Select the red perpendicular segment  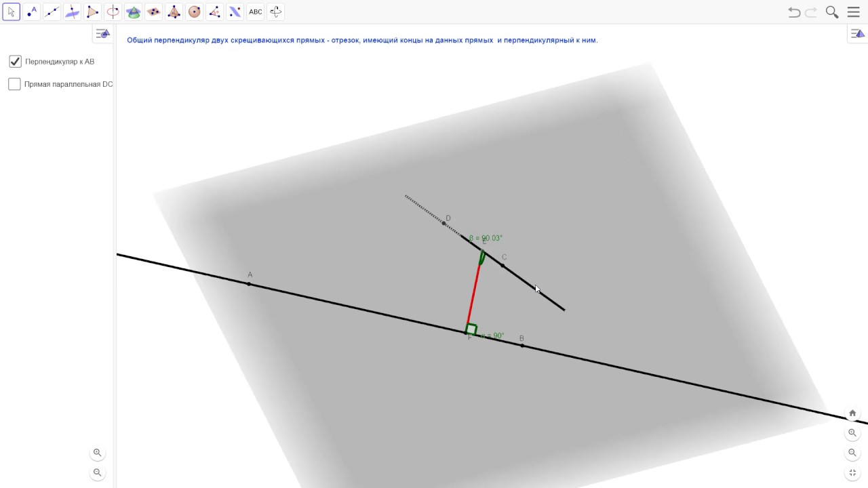474,293
